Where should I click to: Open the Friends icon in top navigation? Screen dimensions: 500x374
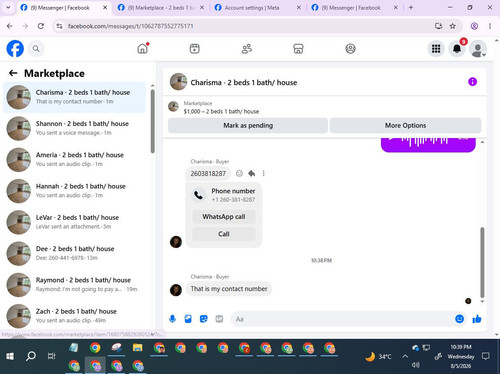pos(247,49)
